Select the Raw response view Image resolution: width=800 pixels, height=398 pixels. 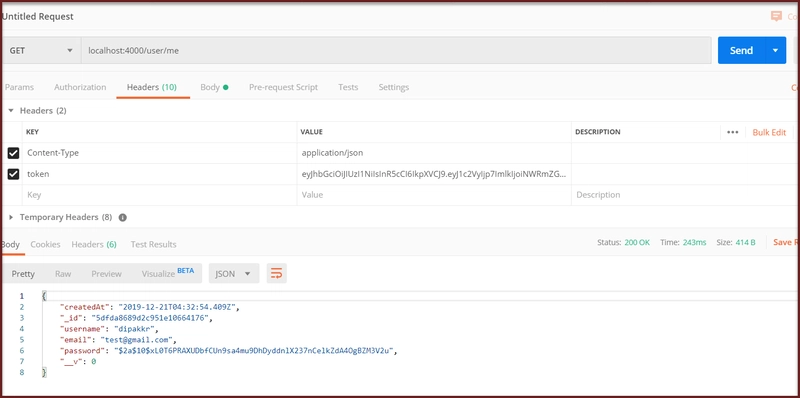click(63, 273)
